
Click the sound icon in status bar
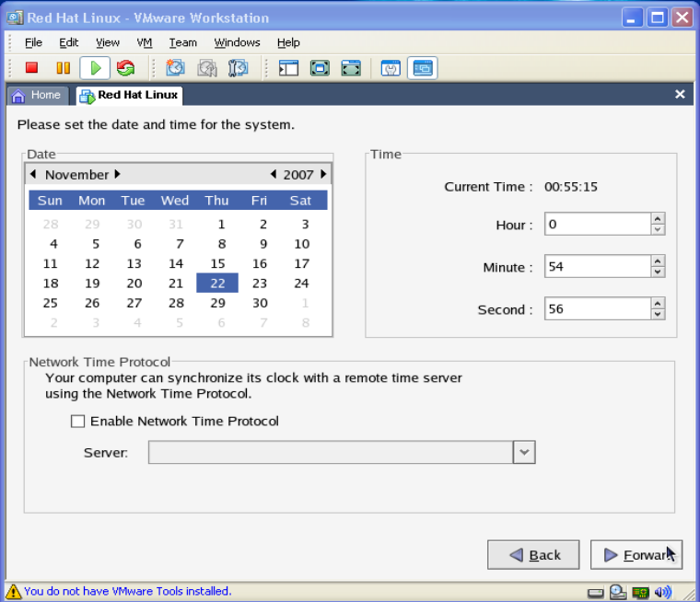point(663,592)
